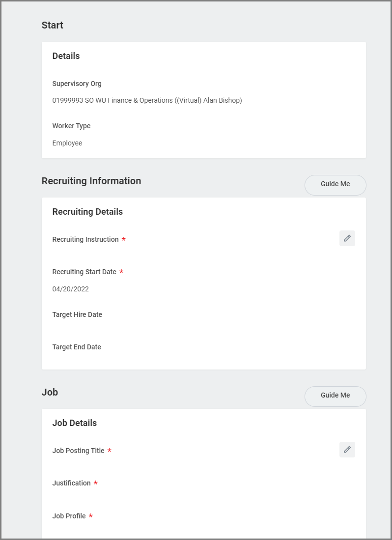
Task: Click the Target Hire Date field
Action: tap(77, 314)
